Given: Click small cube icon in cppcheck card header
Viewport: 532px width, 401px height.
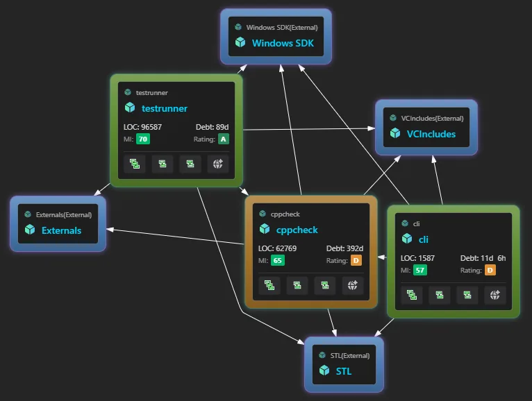Looking at the screenshot, I should (x=263, y=214).
